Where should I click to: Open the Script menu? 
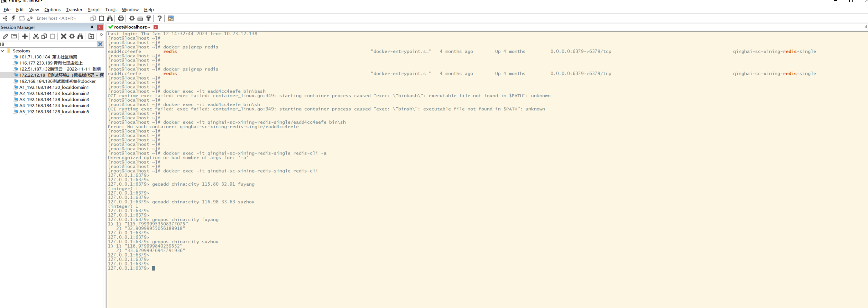click(94, 10)
